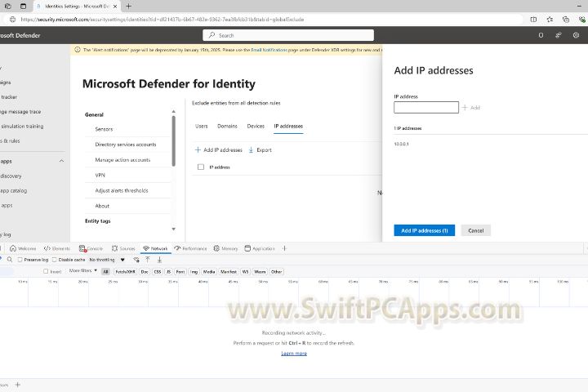The image size is (588, 392).
Task: Open Sensors in General settings
Action: [x=104, y=129]
